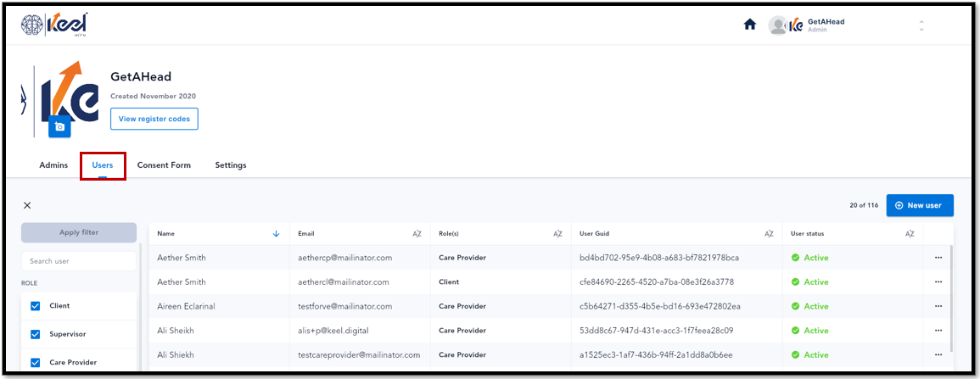
Task: Click Active status icon for testcareprovider row
Action: pyautogui.click(x=796, y=354)
